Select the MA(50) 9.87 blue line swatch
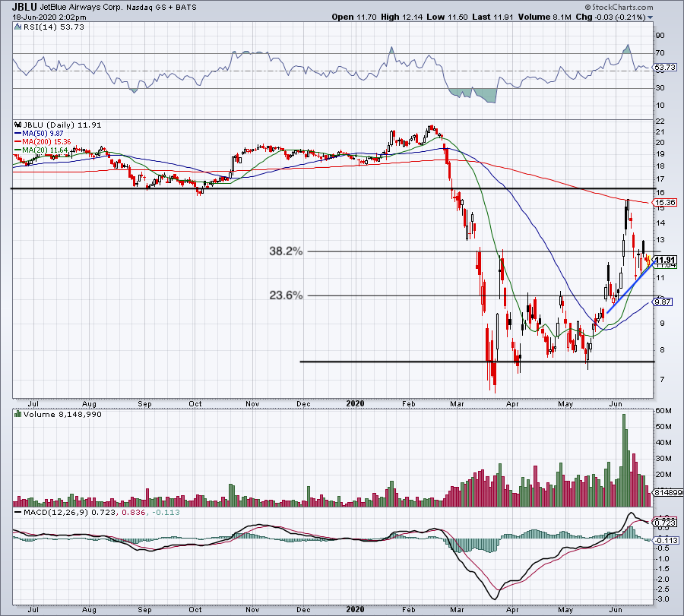The image size is (684, 616). (18, 134)
